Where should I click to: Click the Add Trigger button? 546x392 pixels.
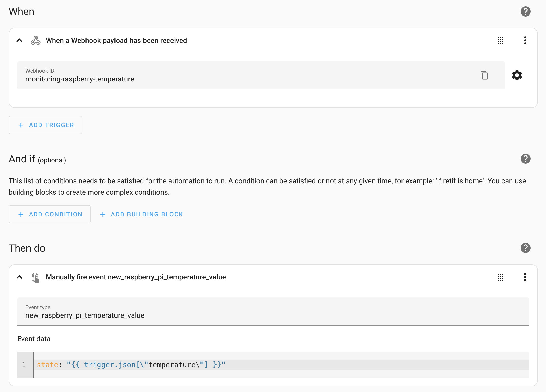(x=45, y=125)
